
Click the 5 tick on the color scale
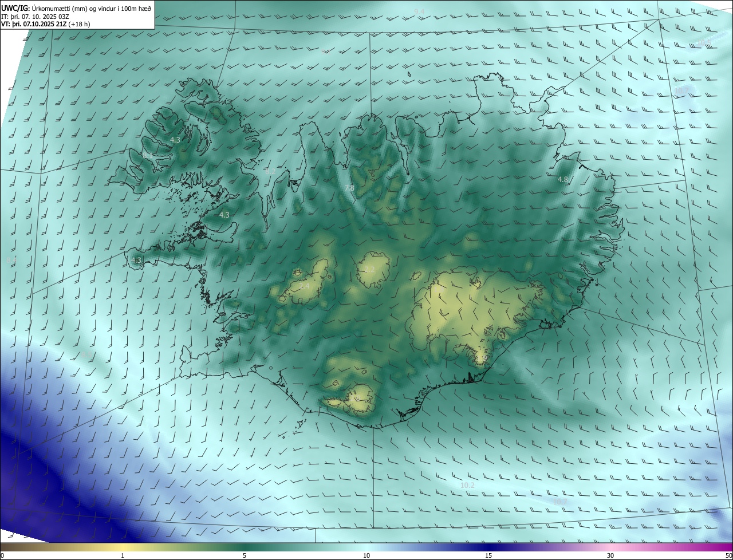pyautogui.click(x=245, y=555)
